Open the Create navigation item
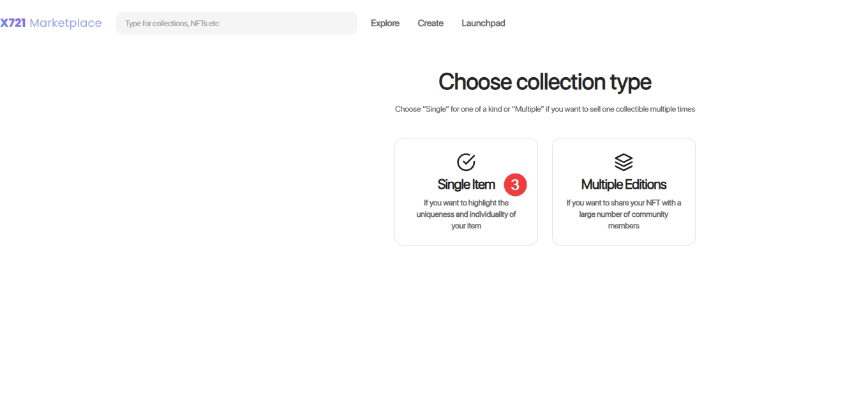This screenshot has height=407, width=868. (430, 23)
